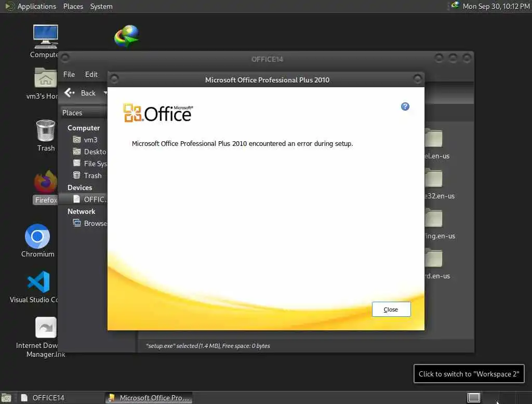Switch to Microsoft Office Pro taskbar button
Screen dimensions: 532x404
149,398
